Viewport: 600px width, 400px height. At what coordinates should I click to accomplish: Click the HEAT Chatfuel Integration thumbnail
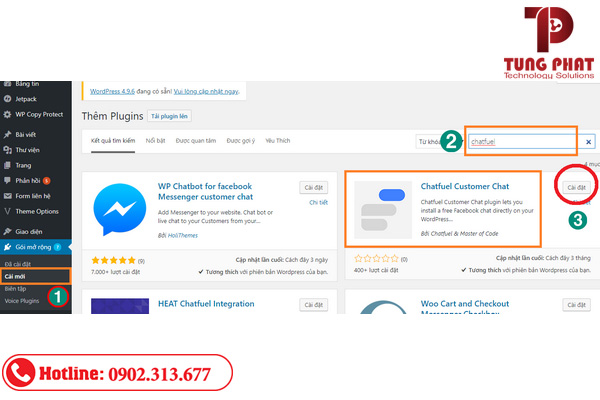click(x=120, y=306)
